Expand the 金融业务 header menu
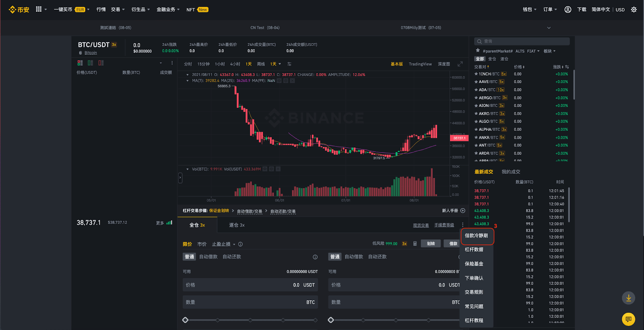Screen dimensions: 644x330 coord(168,9)
